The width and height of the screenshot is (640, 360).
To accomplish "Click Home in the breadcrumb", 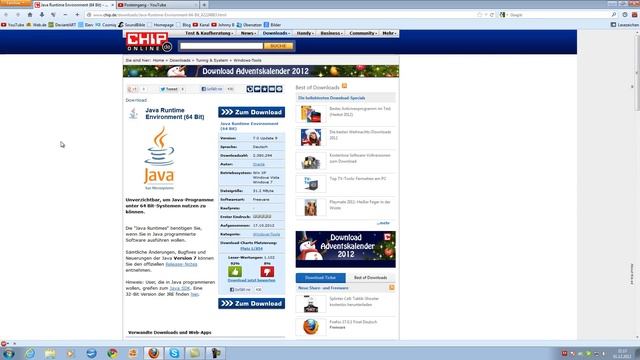I will coord(158,60).
